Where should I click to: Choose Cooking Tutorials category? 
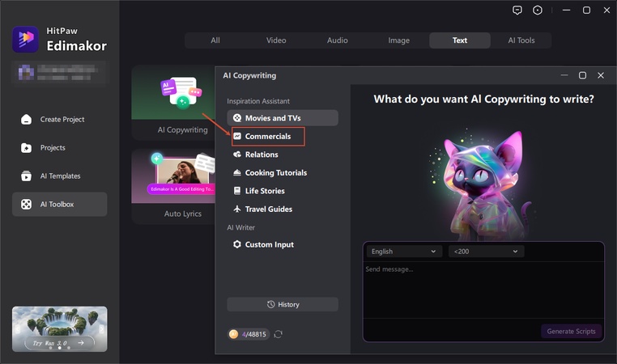[283, 172]
